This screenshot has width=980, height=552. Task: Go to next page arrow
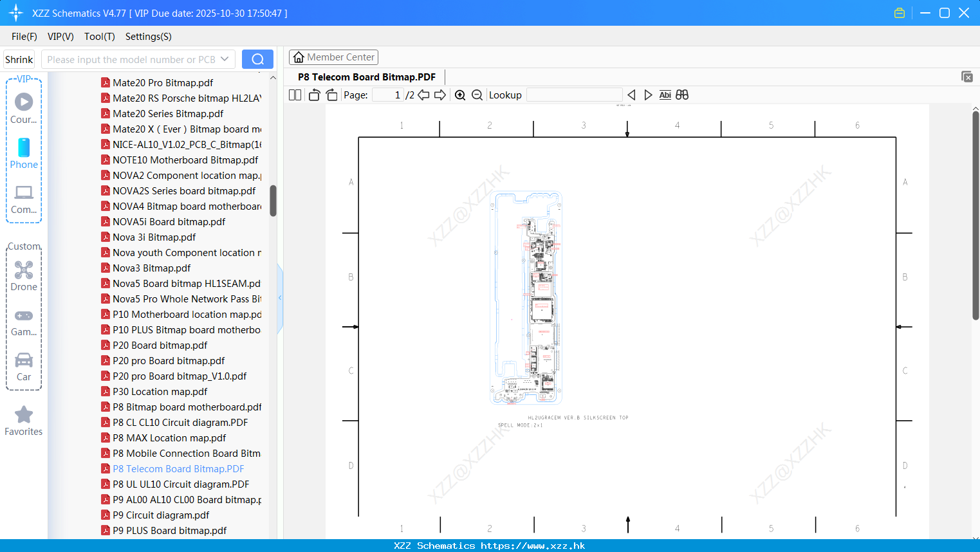[440, 95]
